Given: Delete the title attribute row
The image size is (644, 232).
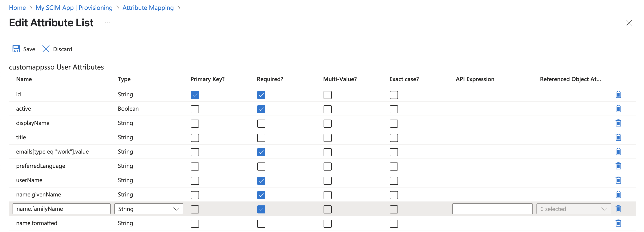Looking at the screenshot, I should 618,137.
